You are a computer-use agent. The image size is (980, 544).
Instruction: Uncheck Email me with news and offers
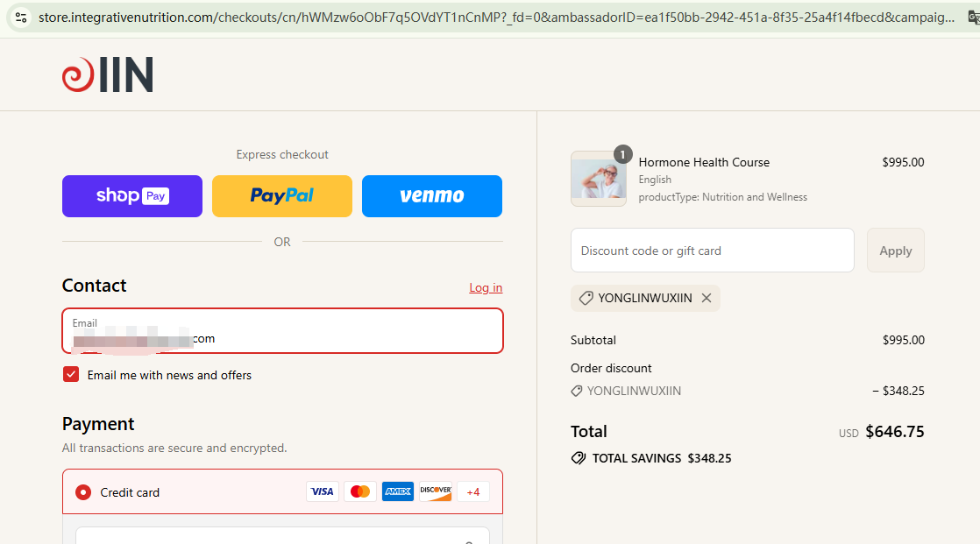tap(71, 375)
